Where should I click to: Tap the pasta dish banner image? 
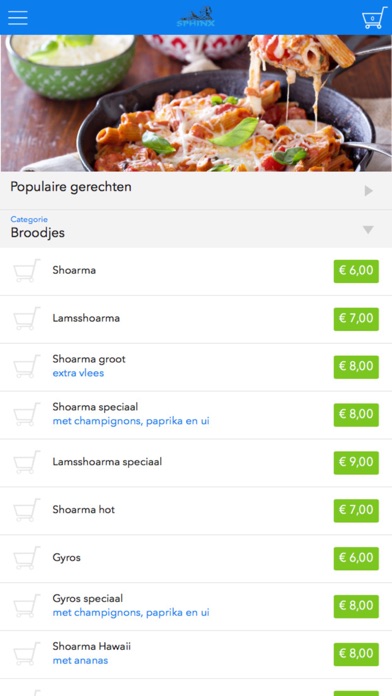(196, 103)
